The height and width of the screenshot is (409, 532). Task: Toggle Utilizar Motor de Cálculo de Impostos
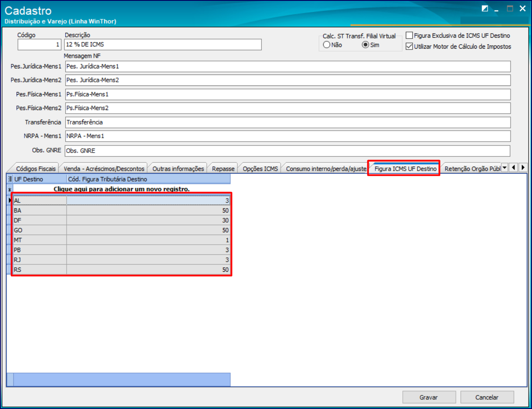coord(409,46)
